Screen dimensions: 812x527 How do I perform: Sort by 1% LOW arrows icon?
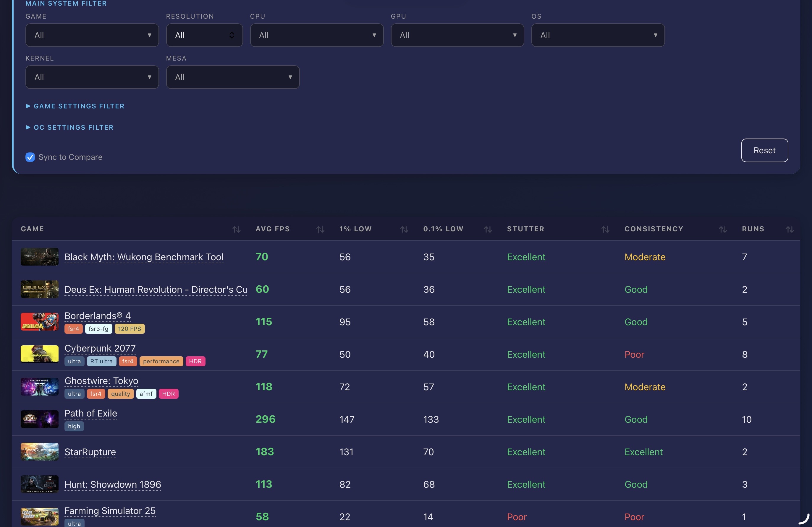pos(404,230)
